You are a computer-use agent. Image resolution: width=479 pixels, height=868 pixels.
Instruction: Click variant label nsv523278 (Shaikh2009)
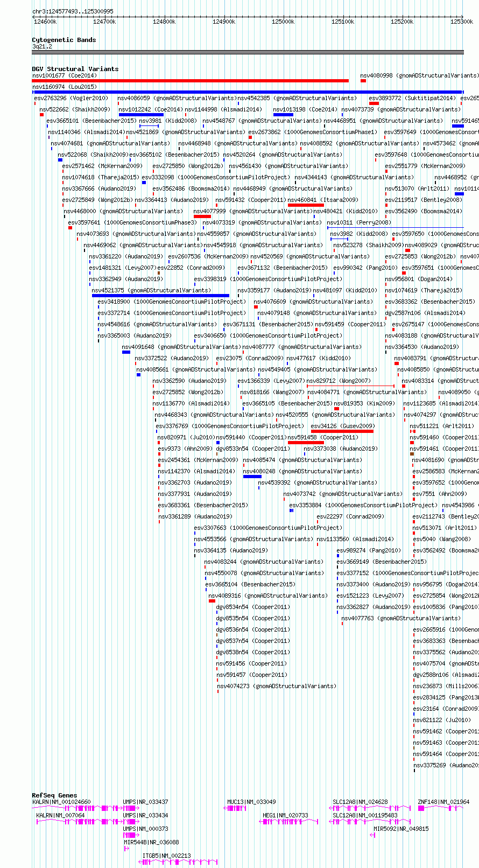click(x=368, y=245)
